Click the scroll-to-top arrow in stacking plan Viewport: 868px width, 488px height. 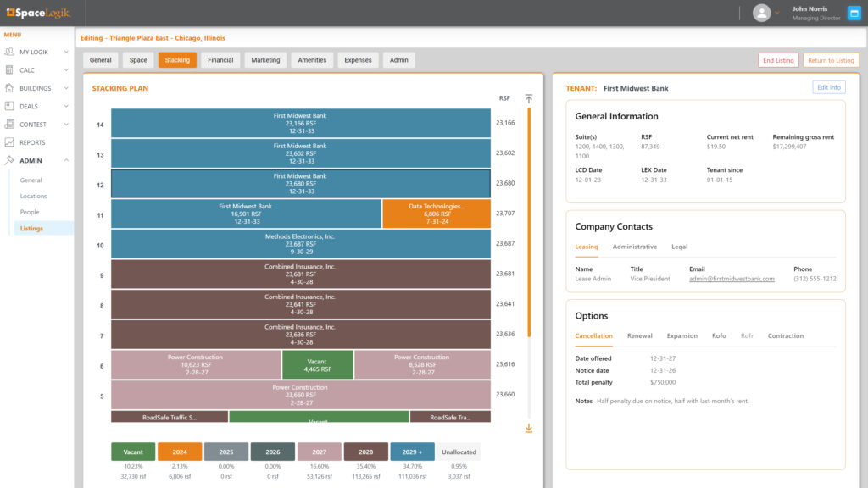529,98
